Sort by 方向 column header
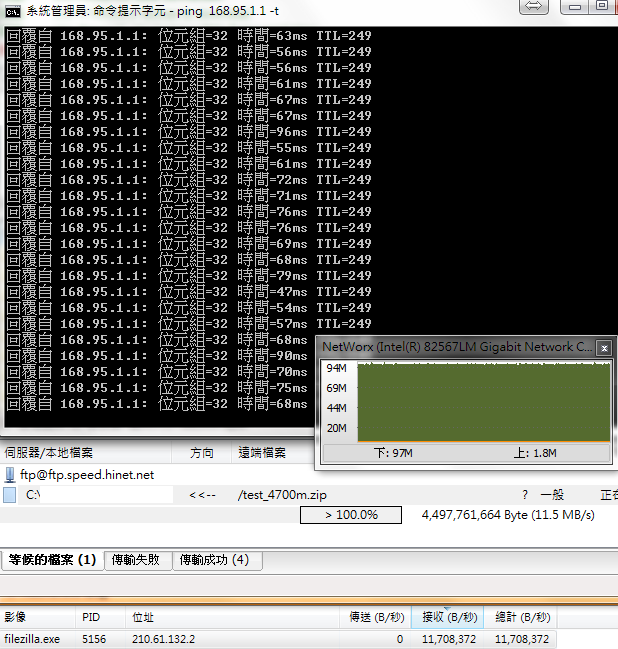618x649 pixels. 202,453
